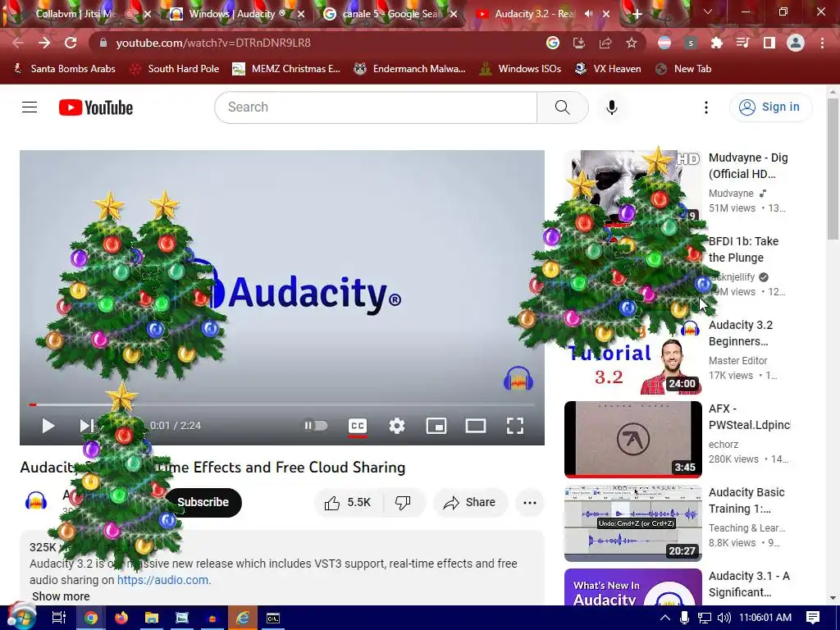Open the tab search chevron

[708, 11]
